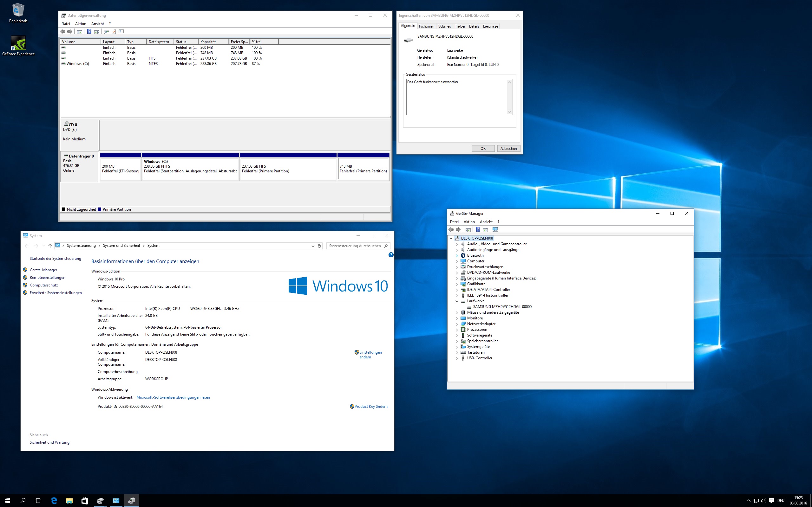Click the Help icon in Datenträgerverwaltung toolbar

[x=89, y=31]
